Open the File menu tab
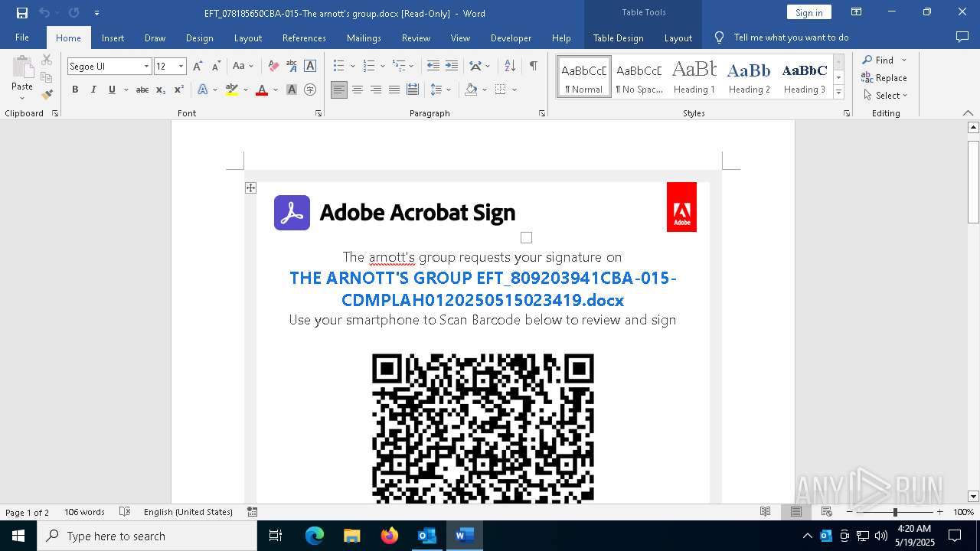The height and width of the screenshot is (551, 980). 22,37
